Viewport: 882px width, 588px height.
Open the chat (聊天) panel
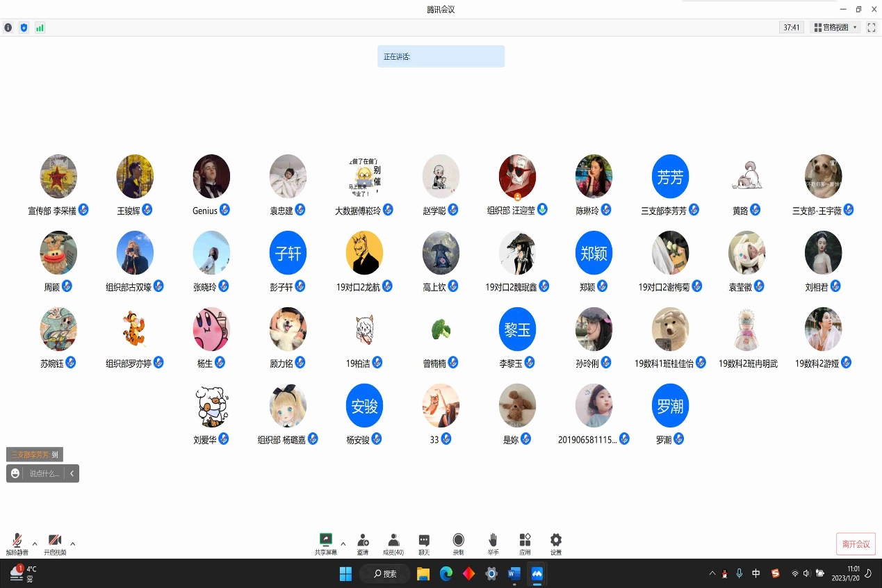424,540
